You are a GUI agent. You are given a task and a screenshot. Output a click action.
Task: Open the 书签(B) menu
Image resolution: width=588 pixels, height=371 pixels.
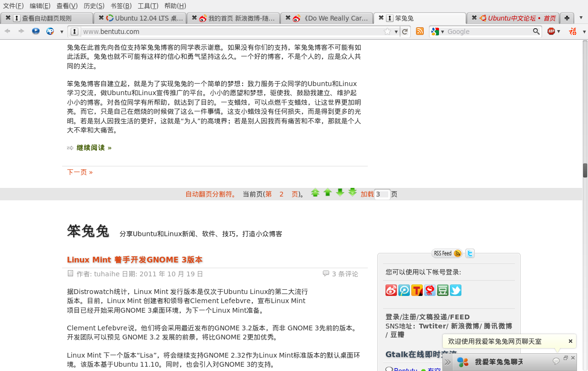pos(121,6)
